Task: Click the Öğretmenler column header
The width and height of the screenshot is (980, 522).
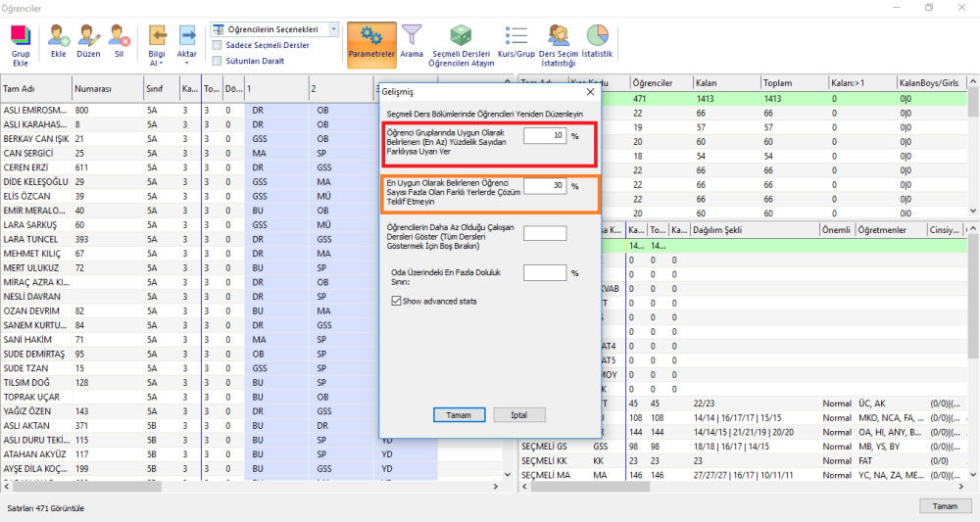Action: [891, 230]
